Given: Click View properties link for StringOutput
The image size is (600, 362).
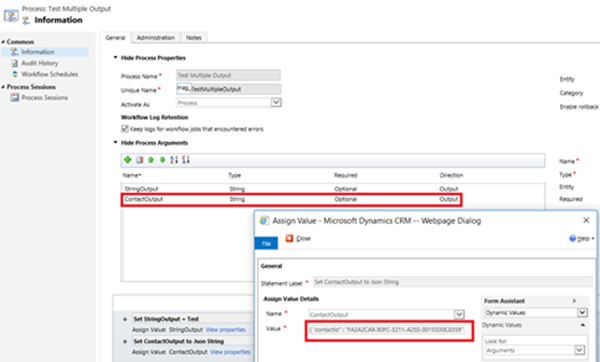Looking at the screenshot, I should [226, 329].
